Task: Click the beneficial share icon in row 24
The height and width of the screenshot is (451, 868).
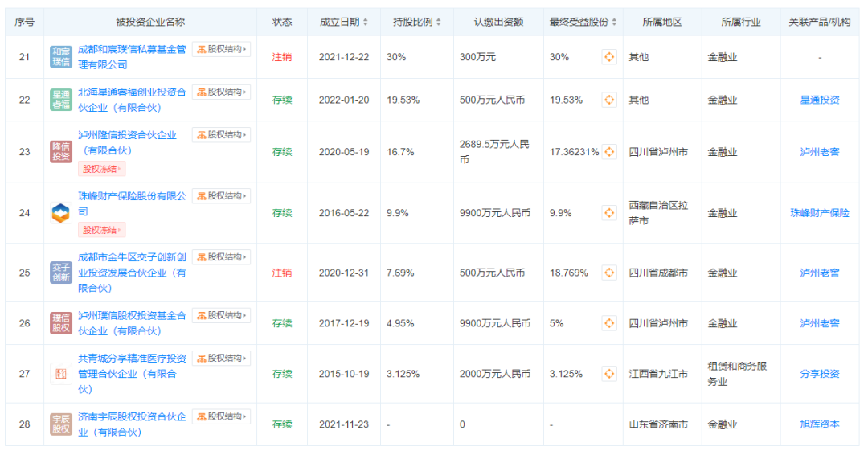Action: click(609, 213)
